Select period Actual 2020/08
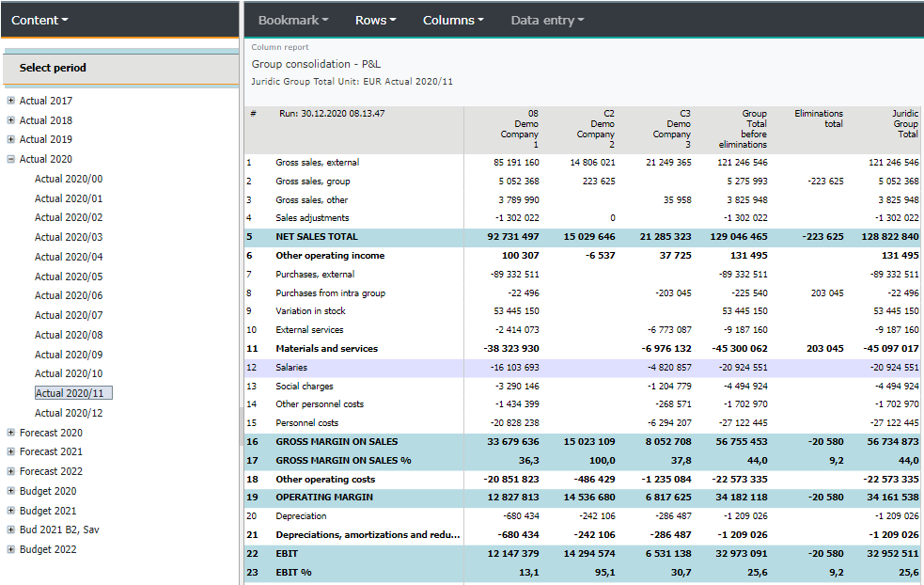Viewport: 924px width, 585px height. (69, 335)
